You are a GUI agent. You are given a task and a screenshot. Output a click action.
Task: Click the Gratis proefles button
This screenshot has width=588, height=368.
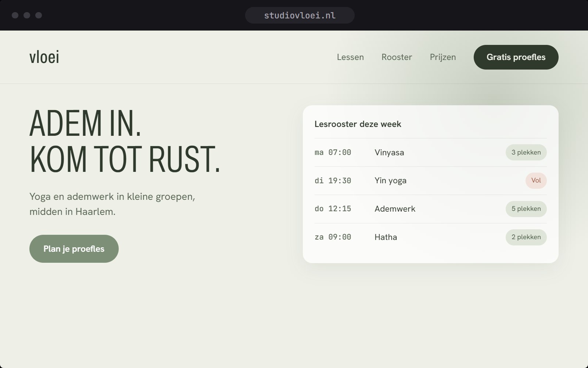tap(516, 57)
